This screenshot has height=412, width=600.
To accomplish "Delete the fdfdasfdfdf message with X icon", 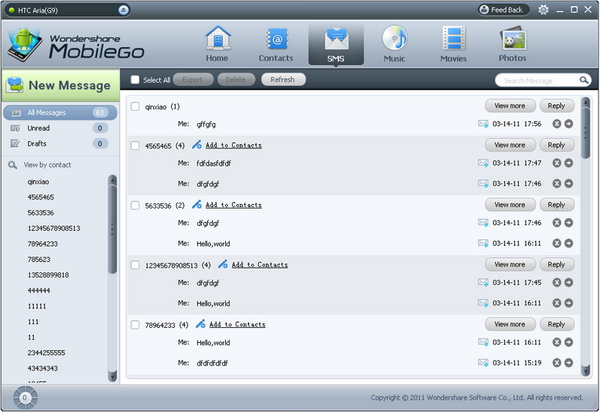I will tap(557, 163).
